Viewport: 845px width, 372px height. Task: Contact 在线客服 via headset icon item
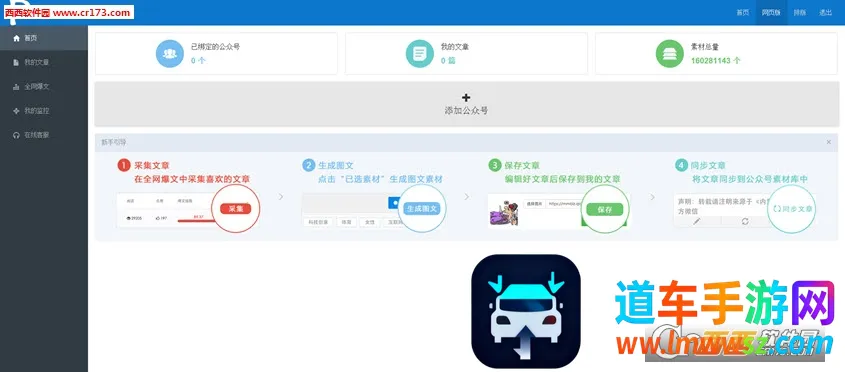(x=44, y=135)
